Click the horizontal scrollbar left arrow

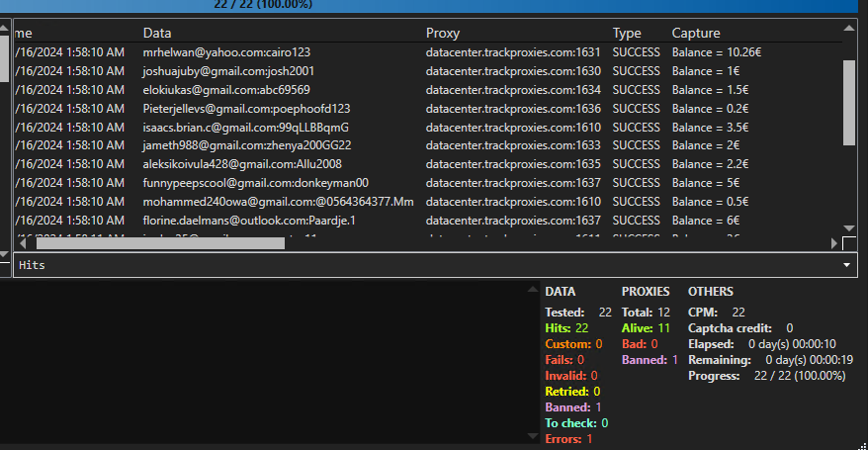(22, 243)
